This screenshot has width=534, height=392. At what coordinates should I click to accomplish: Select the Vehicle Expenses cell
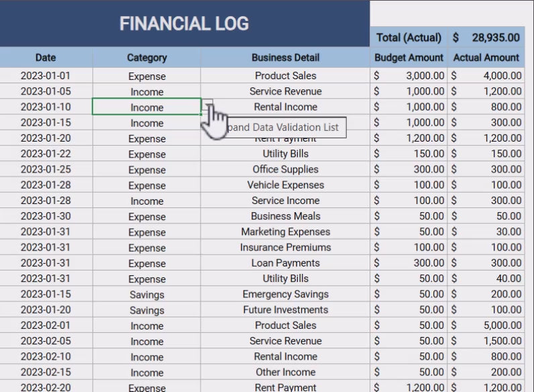285,185
